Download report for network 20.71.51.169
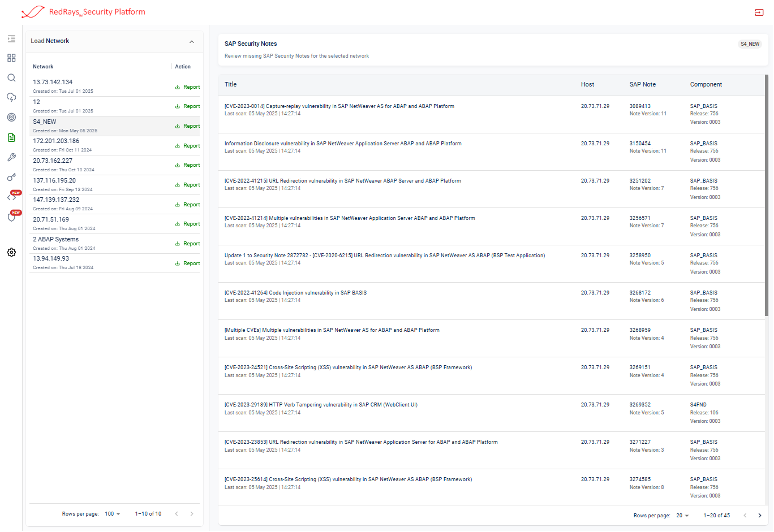Image resolution: width=774 pixels, height=532 pixels. pyautogui.click(x=187, y=224)
